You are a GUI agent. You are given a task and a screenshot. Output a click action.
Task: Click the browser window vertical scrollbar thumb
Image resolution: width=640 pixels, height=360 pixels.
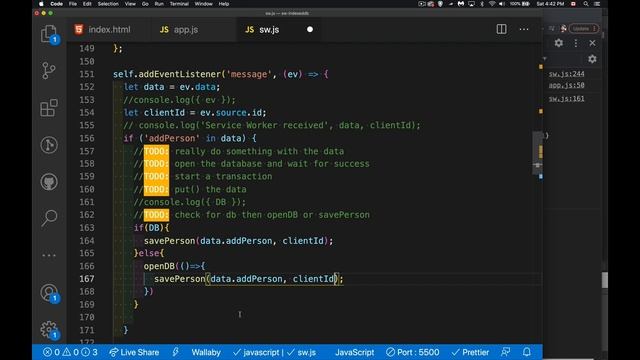click(604, 280)
